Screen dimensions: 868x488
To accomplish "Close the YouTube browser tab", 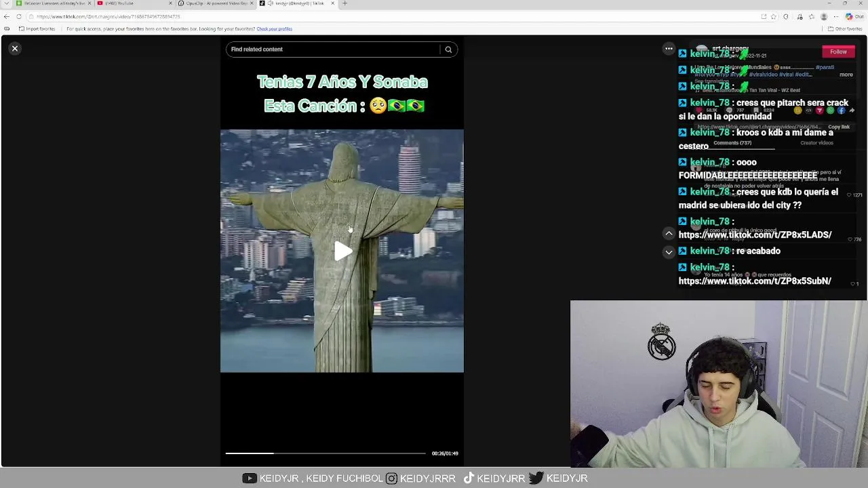I will click(x=170, y=3).
